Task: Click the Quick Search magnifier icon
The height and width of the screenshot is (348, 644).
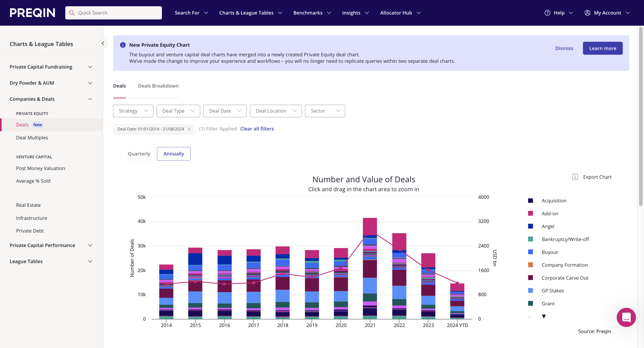Action: (72, 13)
